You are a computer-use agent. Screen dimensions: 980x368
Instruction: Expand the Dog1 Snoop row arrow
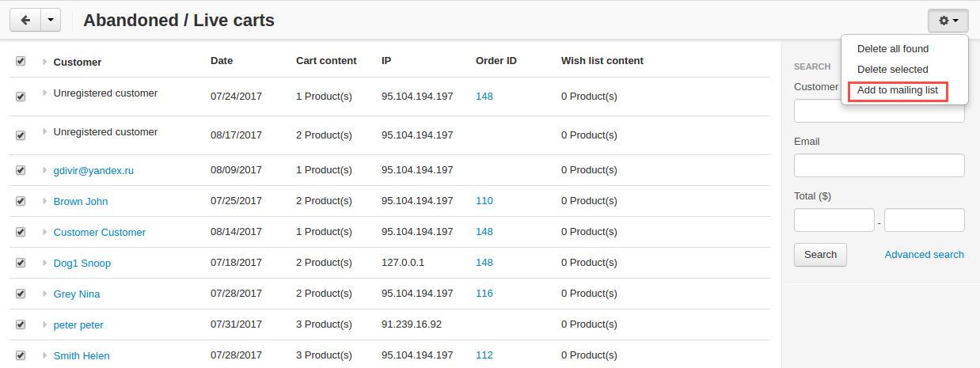45,262
